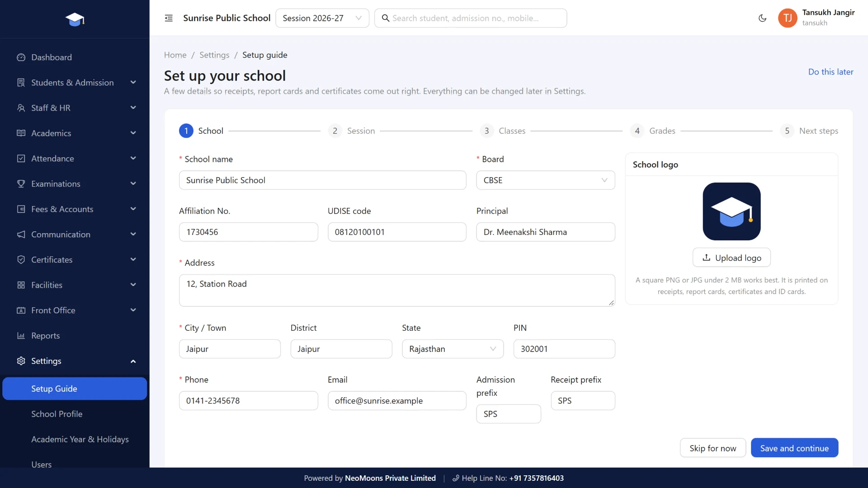The width and height of the screenshot is (868, 488).
Task: Click Save and continue button
Action: pyautogui.click(x=794, y=448)
